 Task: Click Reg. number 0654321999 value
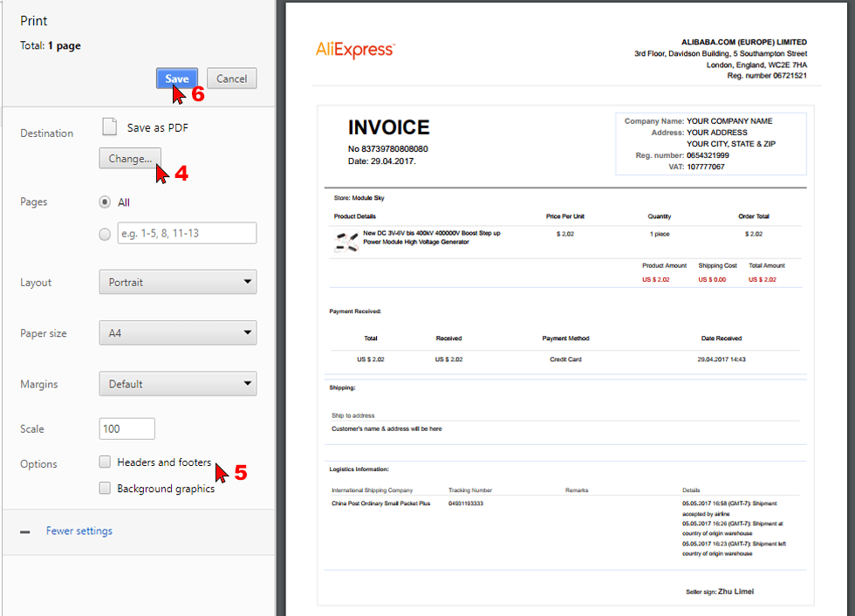(x=708, y=155)
